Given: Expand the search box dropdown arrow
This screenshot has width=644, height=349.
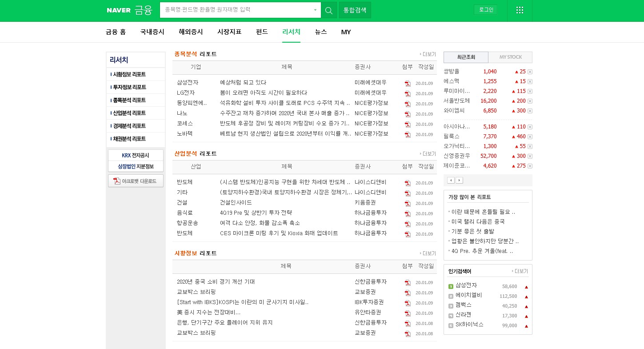Looking at the screenshot, I should click(x=315, y=10).
